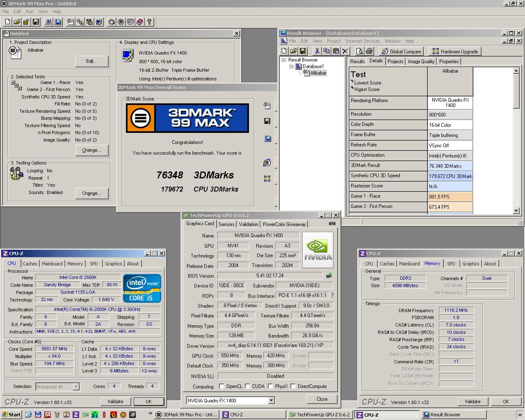
Task: Toggle CUDA checkbox in GPU-Z
Action: 247,386
